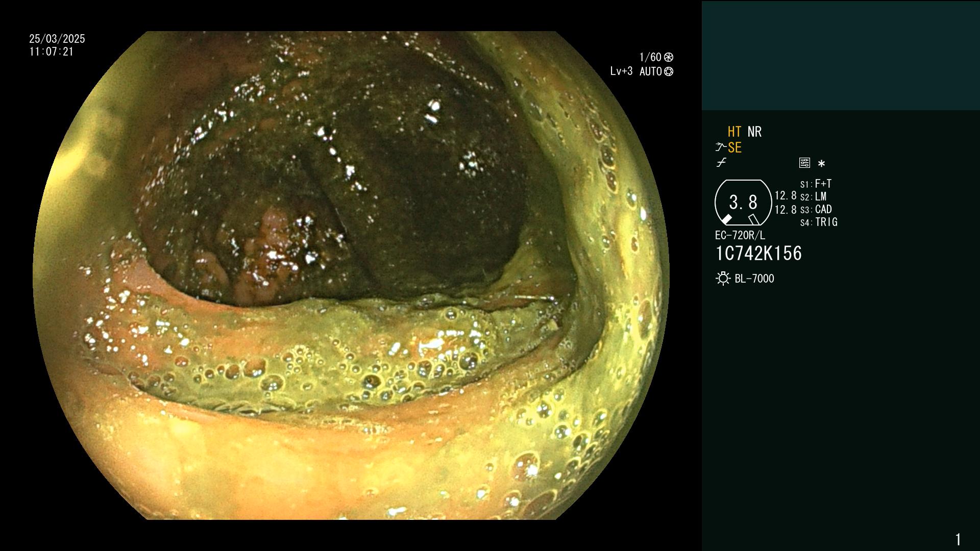This screenshot has width=980, height=551.
Task: Click the BL-7000 light source label
Action: pyautogui.click(x=754, y=279)
